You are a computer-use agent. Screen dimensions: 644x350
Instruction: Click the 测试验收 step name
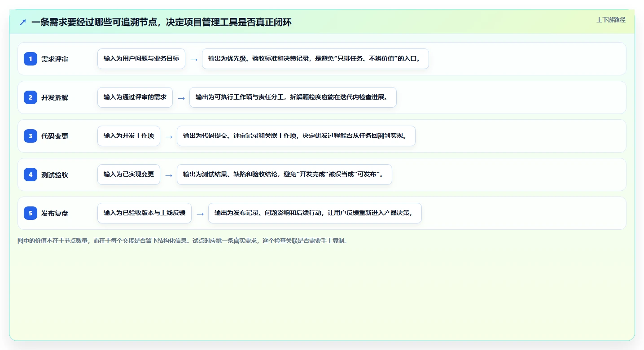point(55,175)
